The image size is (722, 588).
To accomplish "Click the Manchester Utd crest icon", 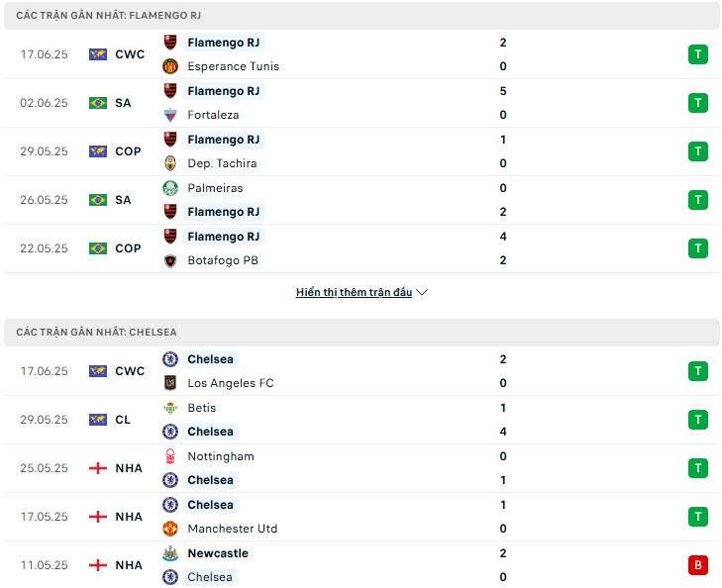I will coord(170,529).
